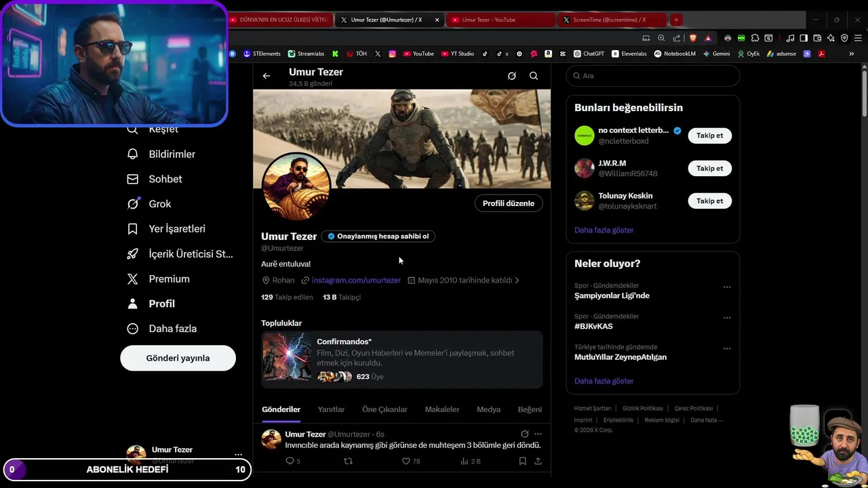Switch to the Makaleler tab
The height and width of the screenshot is (488, 868).
coord(442,409)
